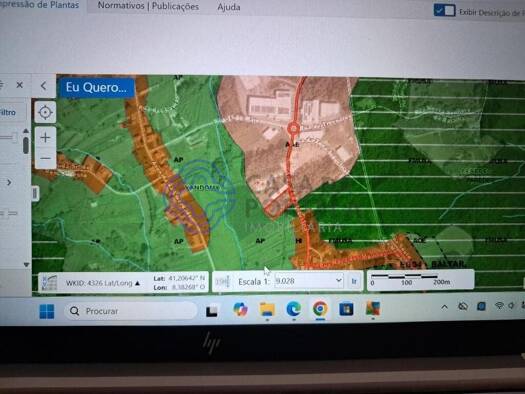The height and width of the screenshot is (394, 525).
Task: Toggle the Exibir Descrição switch
Action: click(x=444, y=10)
